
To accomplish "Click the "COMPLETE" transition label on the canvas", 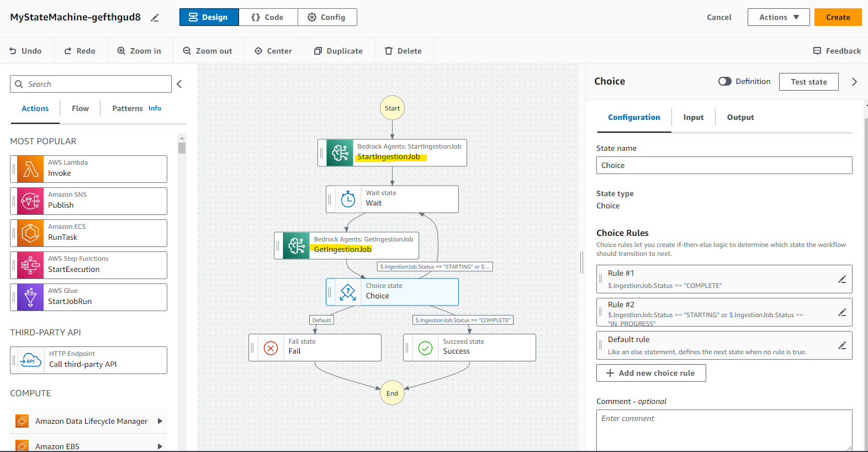I will (463, 320).
